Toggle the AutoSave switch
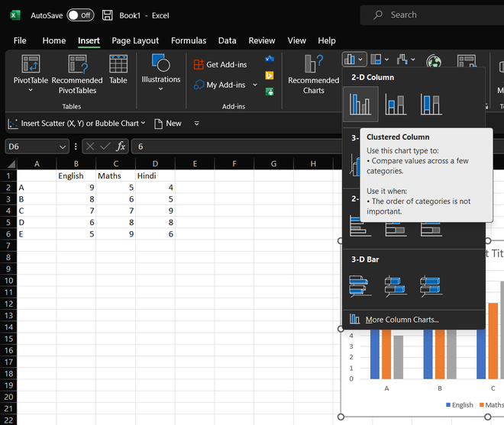 coord(80,15)
